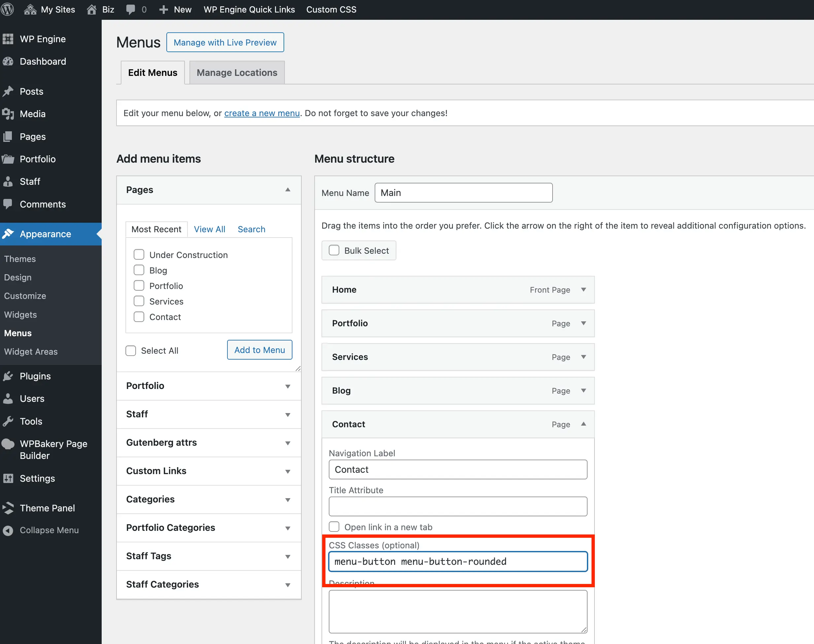Expand the Home menu item options
Screen dimensions: 814x644
click(x=584, y=290)
